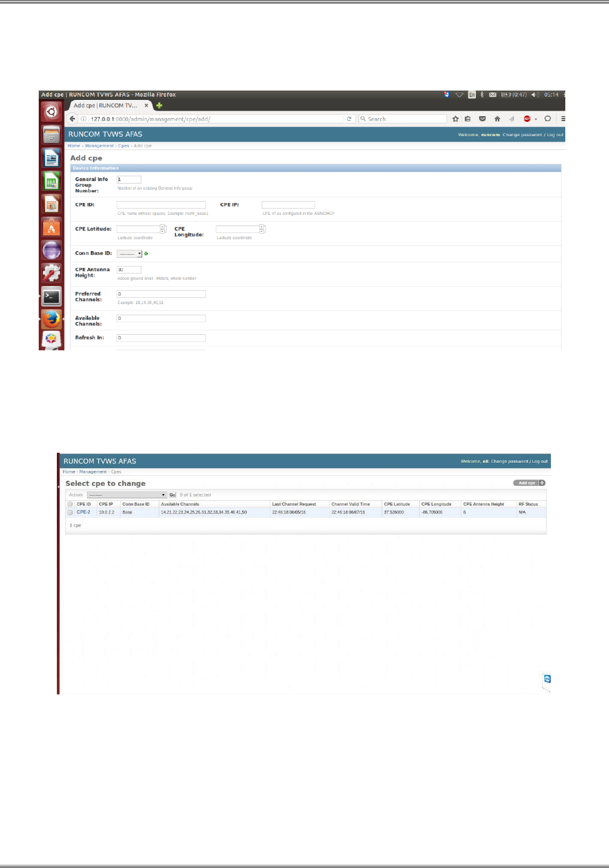Click the red Adblock toolbar icon

pyautogui.click(x=527, y=119)
